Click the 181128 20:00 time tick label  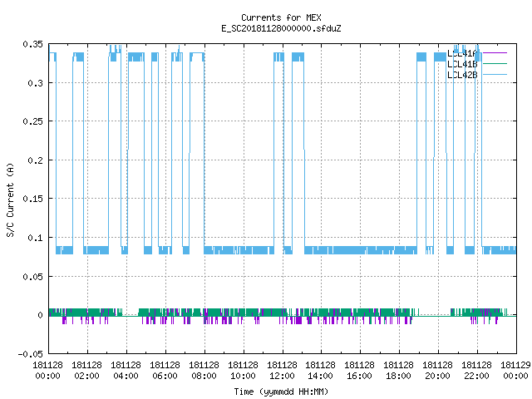tap(438, 371)
